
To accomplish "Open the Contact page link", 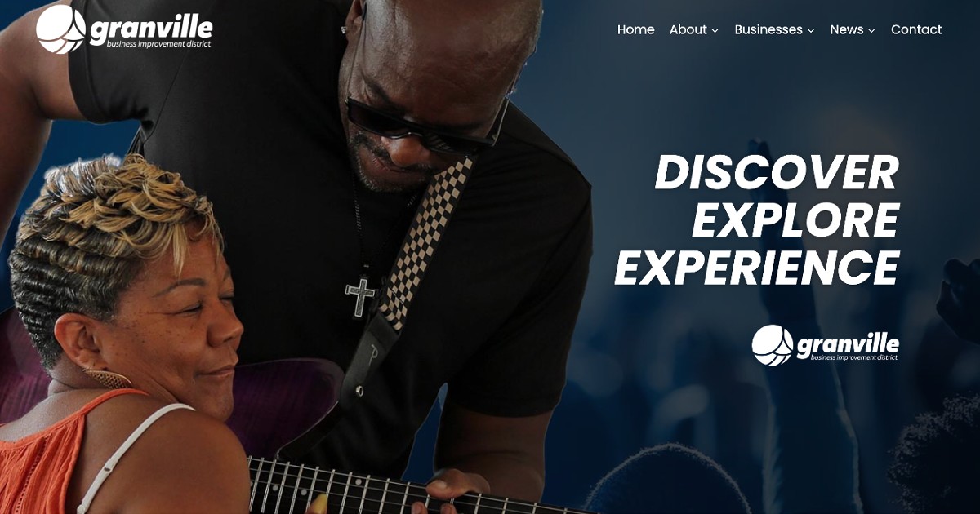I will [x=916, y=29].
